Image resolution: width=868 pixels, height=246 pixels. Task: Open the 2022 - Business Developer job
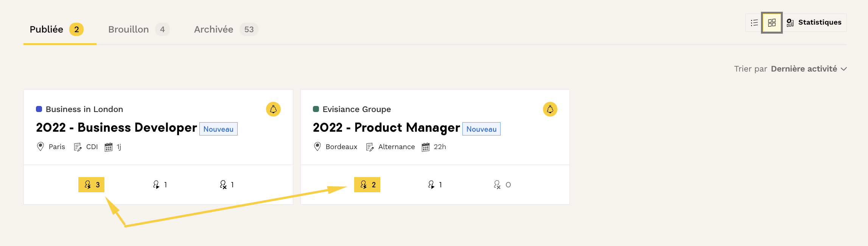click(116, 128)
